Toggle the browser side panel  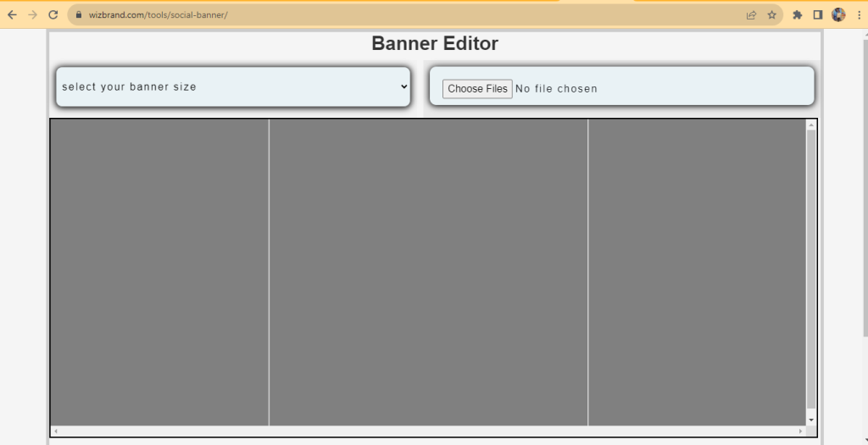click(818, 14)
